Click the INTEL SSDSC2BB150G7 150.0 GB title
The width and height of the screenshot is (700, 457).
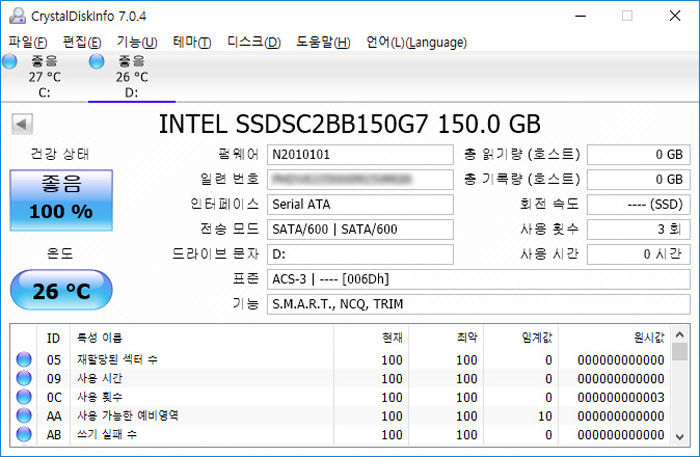(350, 124)
